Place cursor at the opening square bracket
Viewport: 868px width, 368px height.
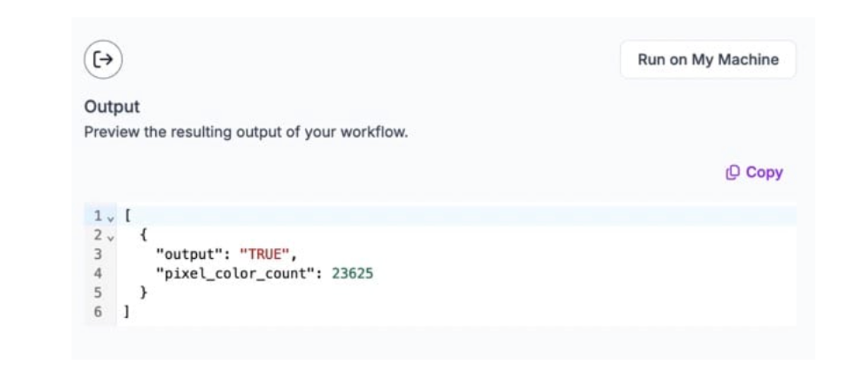pyautogui.click(x=127, y=216)
